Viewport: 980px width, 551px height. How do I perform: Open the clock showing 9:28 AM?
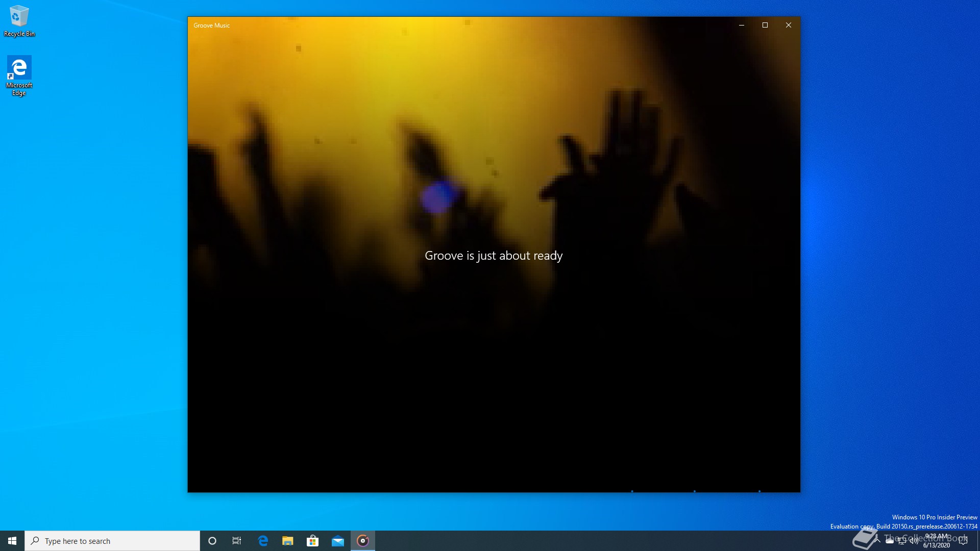[937, 541]
